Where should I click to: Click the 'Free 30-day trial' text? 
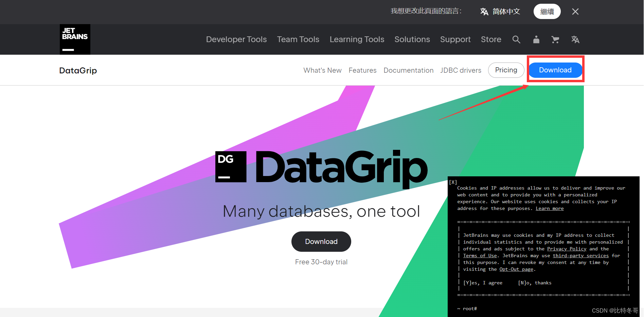[x=321, y=262]
